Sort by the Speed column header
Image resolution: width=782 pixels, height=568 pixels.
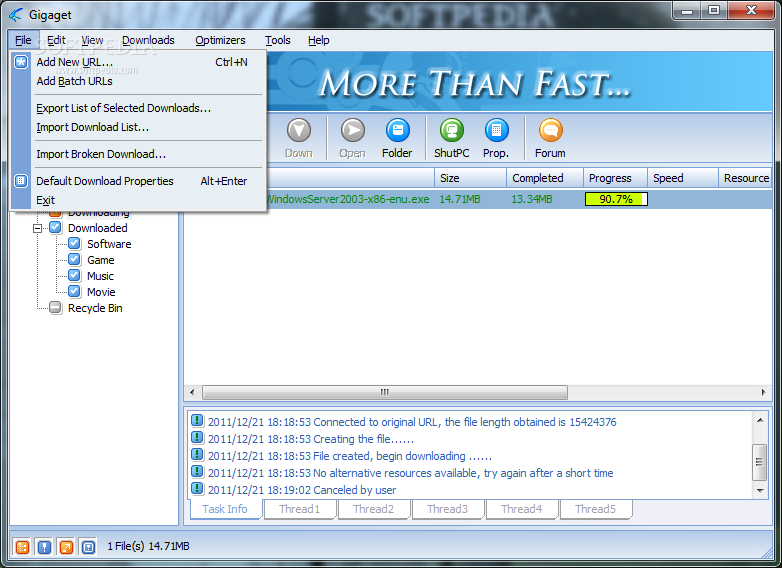pyautogui.click(x=683, y=178)
